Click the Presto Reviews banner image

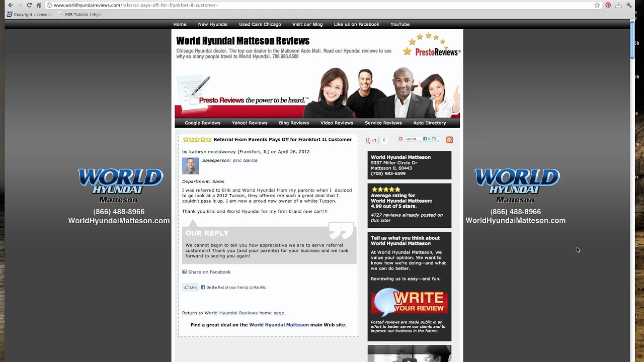pyautogui.click(x=317, y=93)
